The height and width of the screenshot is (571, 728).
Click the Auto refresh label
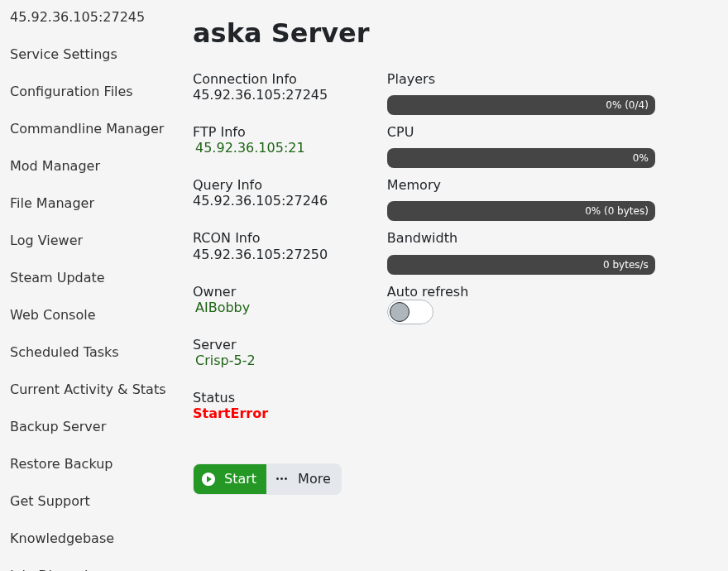coord(428,292)
